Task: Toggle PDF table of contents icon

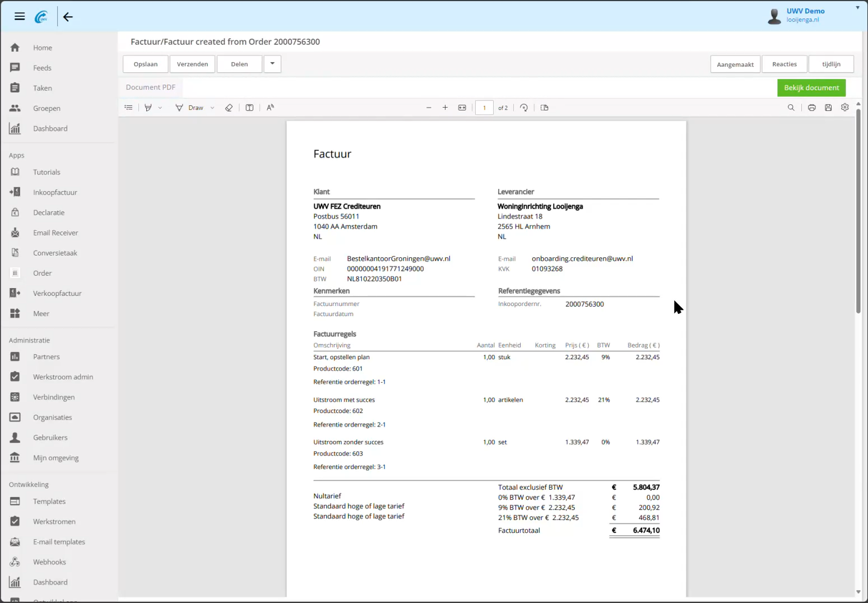Action: coord(128,108)
